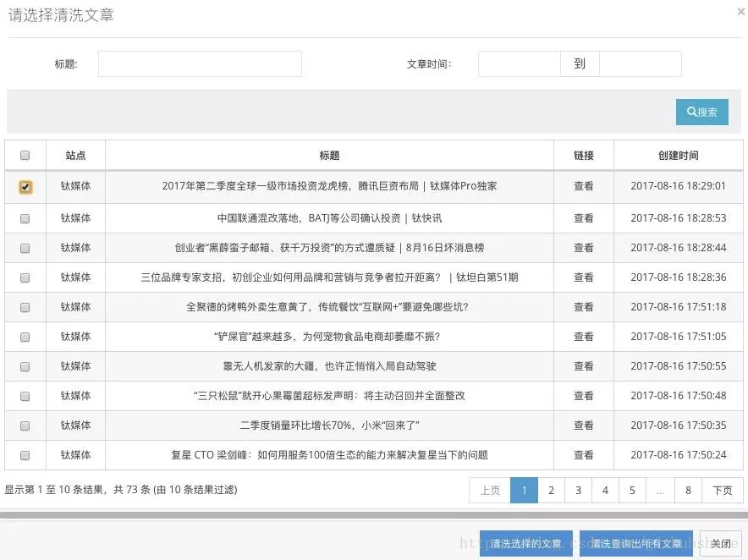Click the 文章时间 end date field
Image resolution: width=748 pixels, height=560 pixels.
tap(641, 64)
